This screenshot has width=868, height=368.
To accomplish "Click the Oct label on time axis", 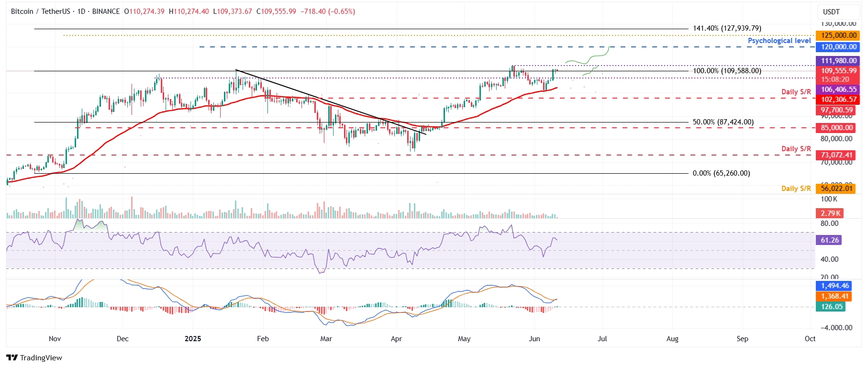I will pos(810,339).
